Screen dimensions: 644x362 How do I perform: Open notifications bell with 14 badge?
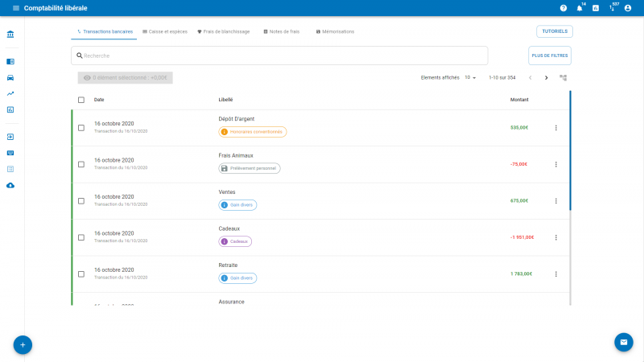(x=579, y=8)
